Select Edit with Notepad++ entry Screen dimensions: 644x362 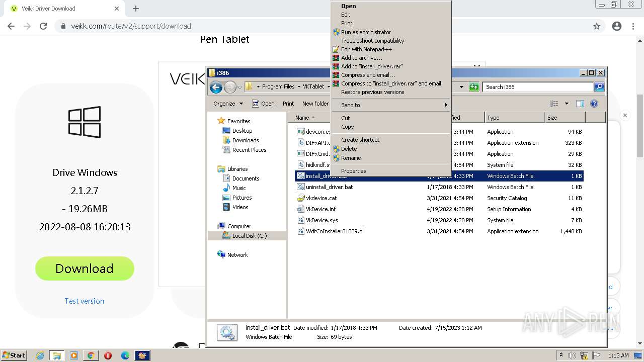tap(390, 49)
